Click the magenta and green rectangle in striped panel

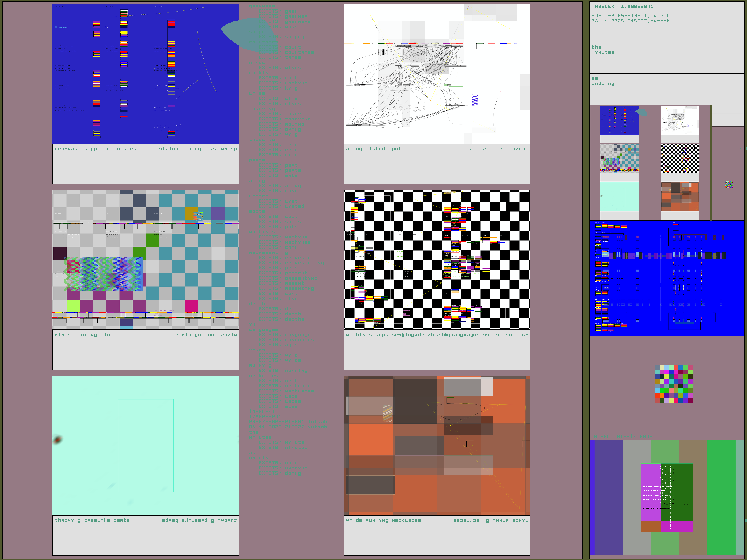(667, 497)
